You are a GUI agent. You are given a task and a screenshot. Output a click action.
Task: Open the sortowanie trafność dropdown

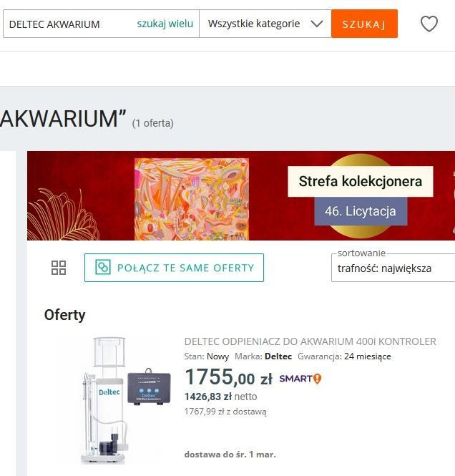[393, 268]
